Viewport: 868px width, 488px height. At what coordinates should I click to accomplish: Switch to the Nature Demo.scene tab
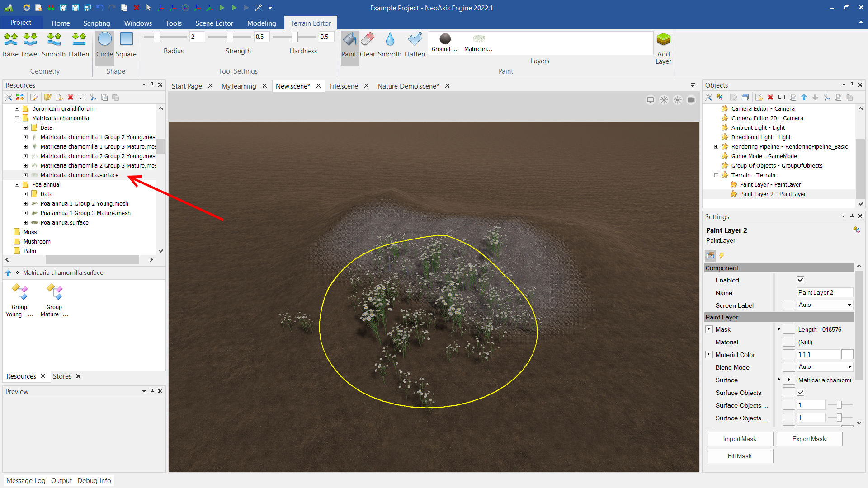[408, 86]
